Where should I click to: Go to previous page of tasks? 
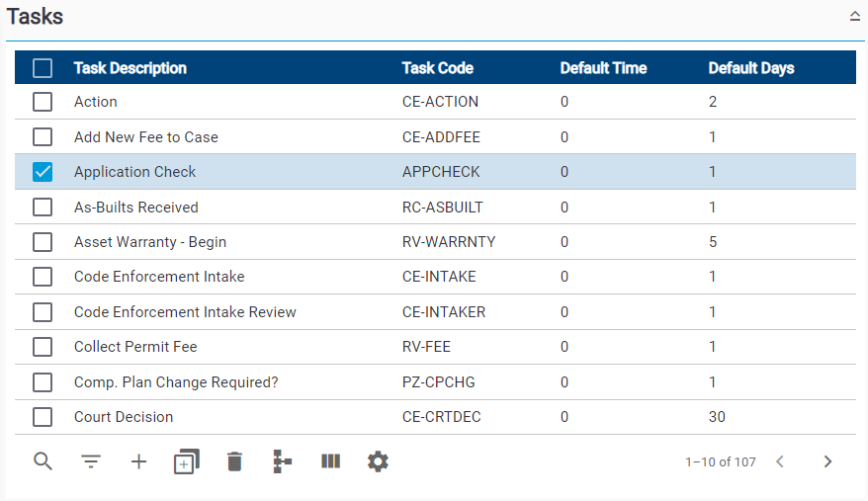click(780, 461)
